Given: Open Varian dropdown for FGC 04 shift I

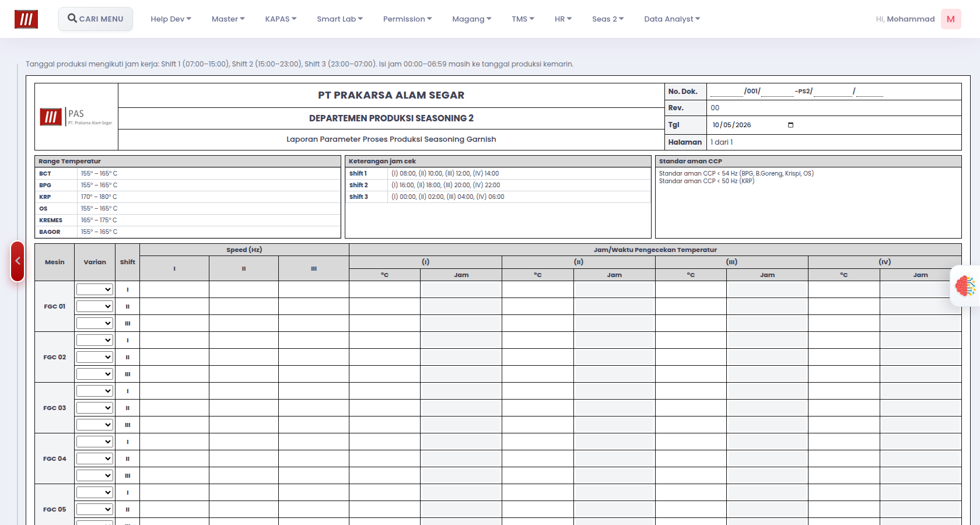Looking at the screenshot, I should coord(94,442).
